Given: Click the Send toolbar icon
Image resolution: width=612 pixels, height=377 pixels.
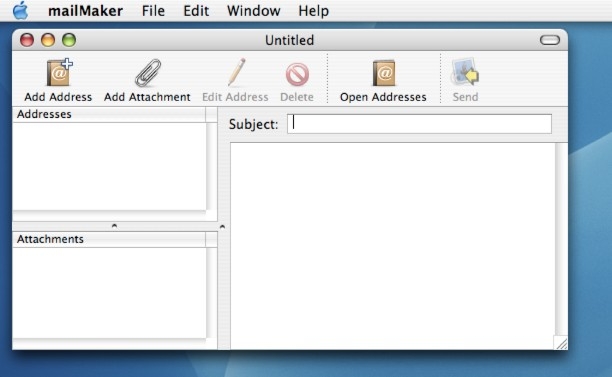Looking at the screenshot, I should click(x=465, y=72).
